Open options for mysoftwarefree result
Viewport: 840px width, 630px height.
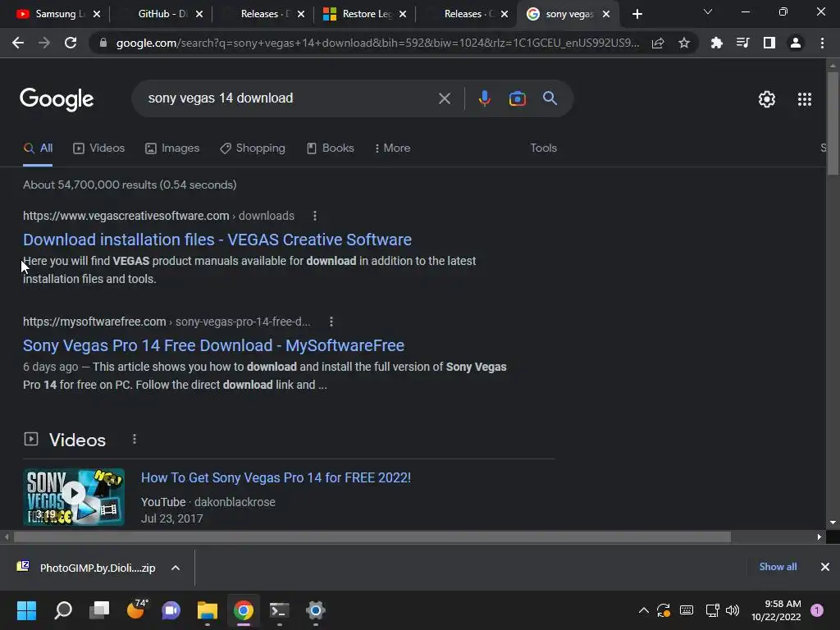[331, 322]
